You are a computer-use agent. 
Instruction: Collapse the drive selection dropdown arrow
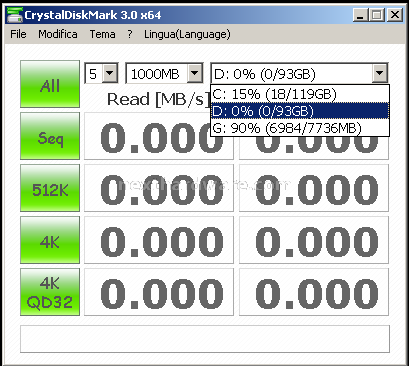380,73
